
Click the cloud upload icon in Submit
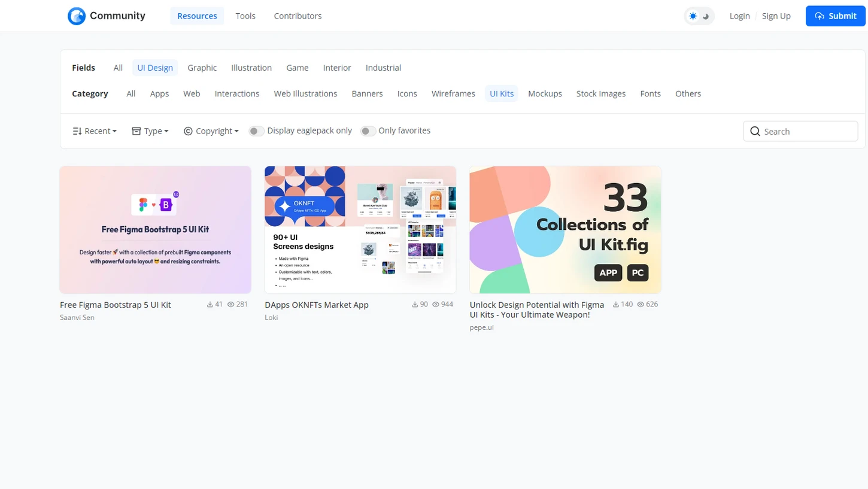820,16
